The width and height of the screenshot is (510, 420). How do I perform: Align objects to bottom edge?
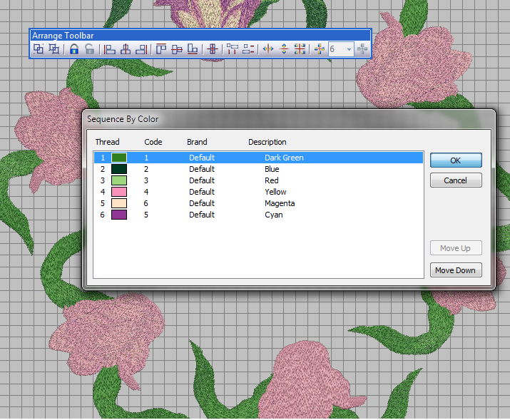tap(193, 49)
